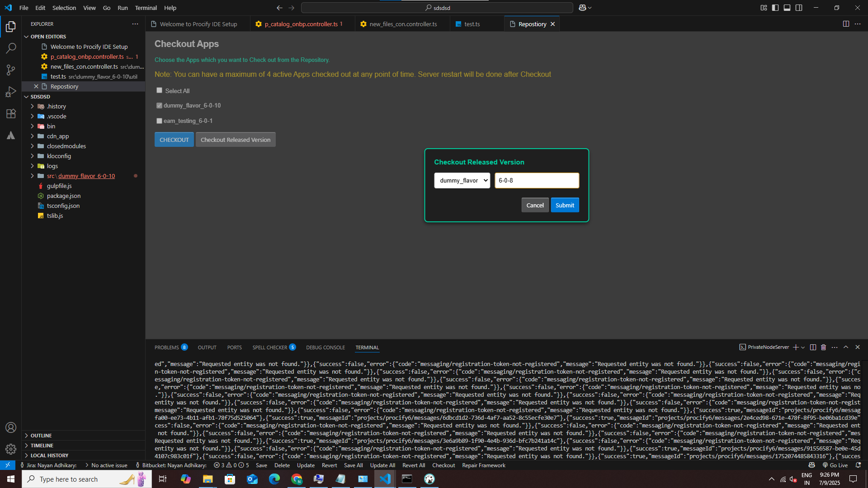Click Checkout Released Version button
868x488 pixels.
[236, 140]
